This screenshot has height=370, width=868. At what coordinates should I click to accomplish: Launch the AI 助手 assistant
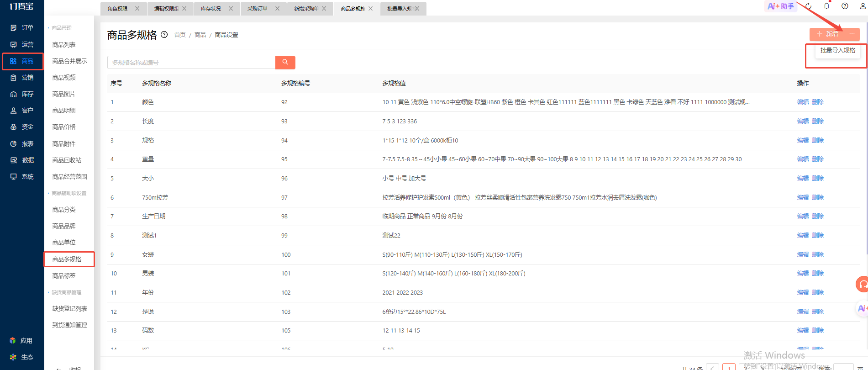point(781,6)
